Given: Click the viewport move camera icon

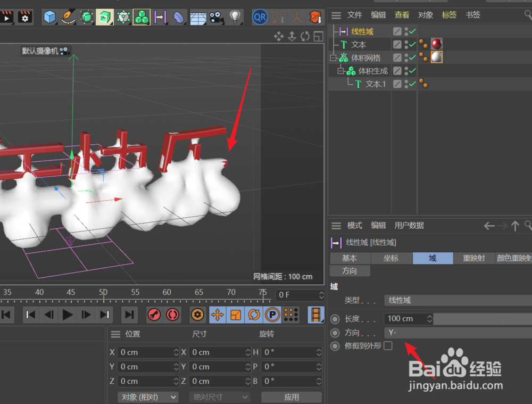Looking at the screenshot, I should [x=279, y=36].
